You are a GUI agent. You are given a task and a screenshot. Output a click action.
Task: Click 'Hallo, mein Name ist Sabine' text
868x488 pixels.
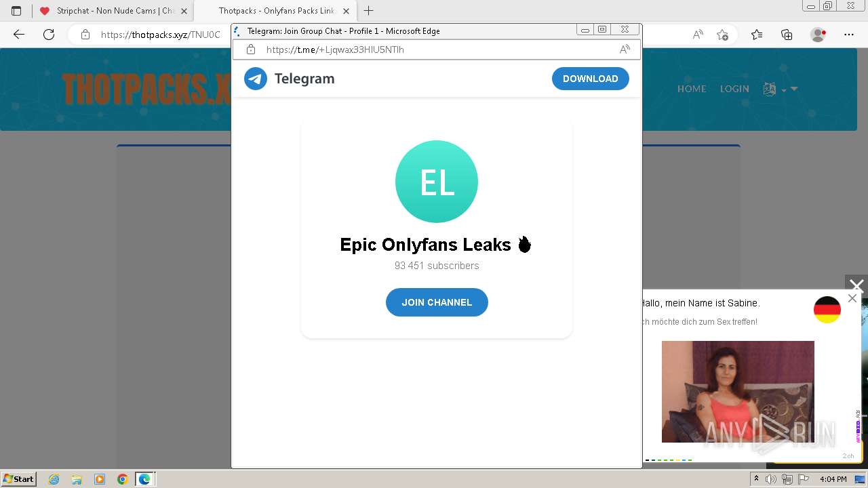(x=701, y=303)
